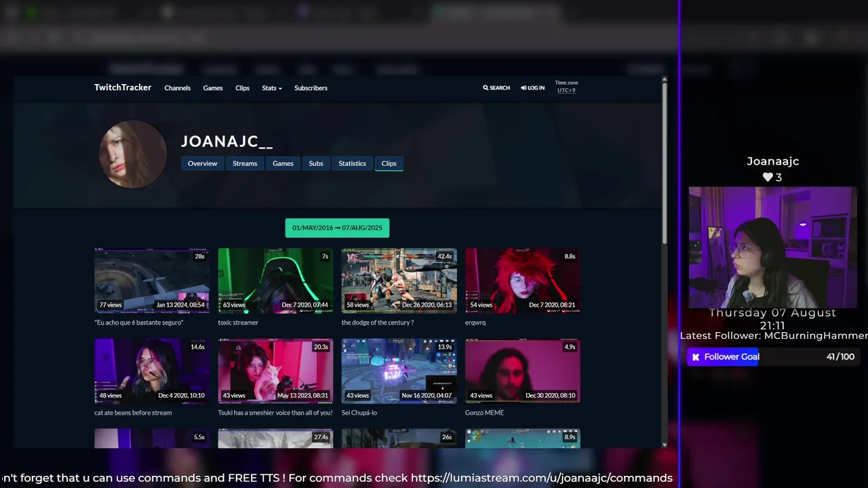868x488 pixels.
Task: Open the partially visible 5.5s clip
Action: [x=152, y=438]
